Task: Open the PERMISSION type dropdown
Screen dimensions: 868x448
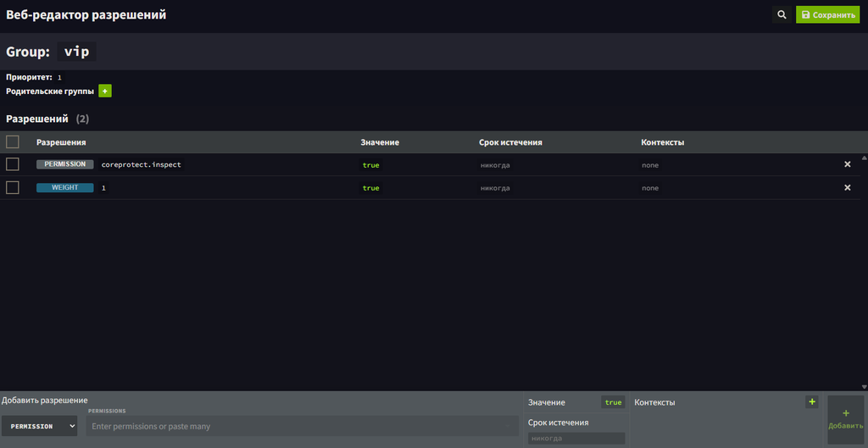Action: tap(39, 426)
